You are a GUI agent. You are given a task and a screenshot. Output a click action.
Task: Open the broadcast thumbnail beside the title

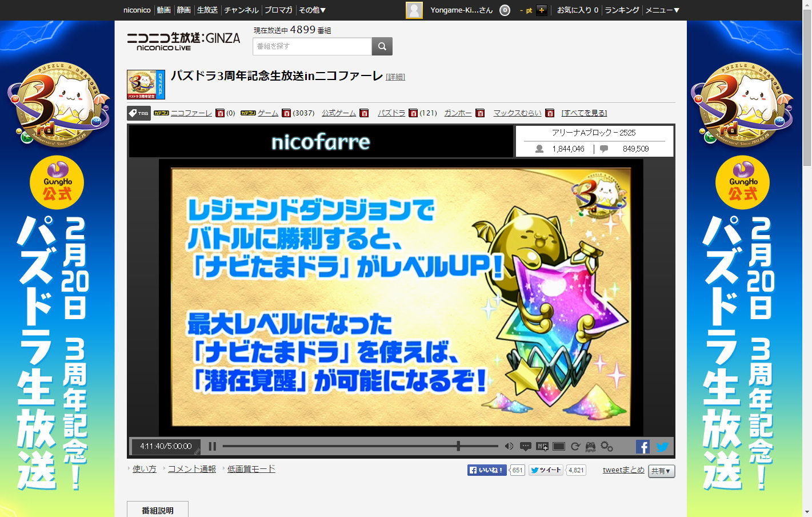click(x=146, y=85)
